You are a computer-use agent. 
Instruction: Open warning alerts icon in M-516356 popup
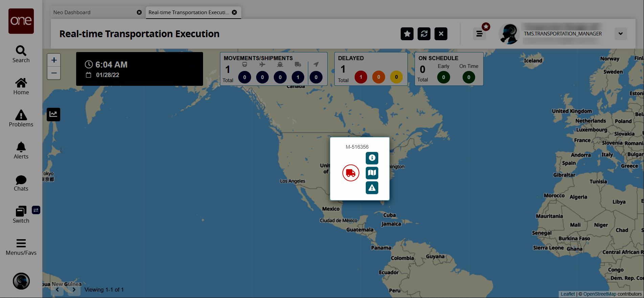pyautogui.click(x=372, y=188)
